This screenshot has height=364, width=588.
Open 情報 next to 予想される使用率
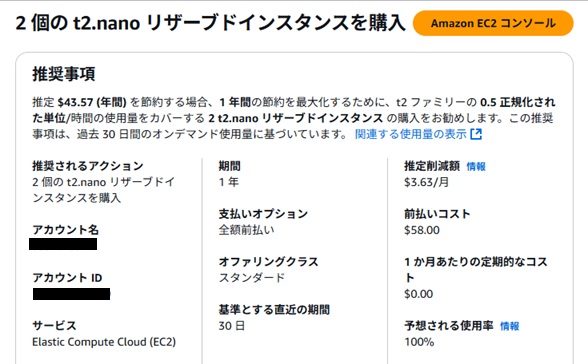pyautogui.click(x=510, y=326)
